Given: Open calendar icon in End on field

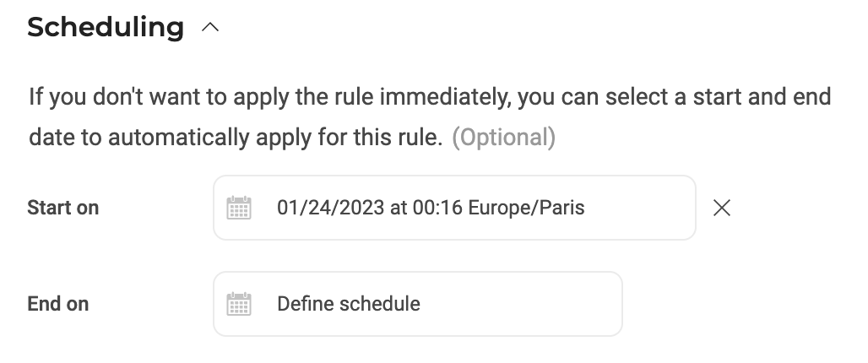Looking at the screenshot, I should (239, 304).
